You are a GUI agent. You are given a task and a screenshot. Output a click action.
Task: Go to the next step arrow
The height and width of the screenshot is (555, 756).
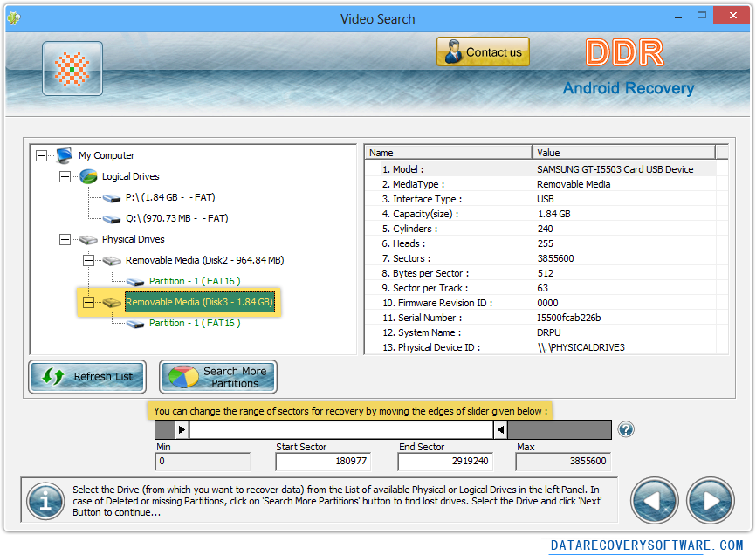[711, 501]
